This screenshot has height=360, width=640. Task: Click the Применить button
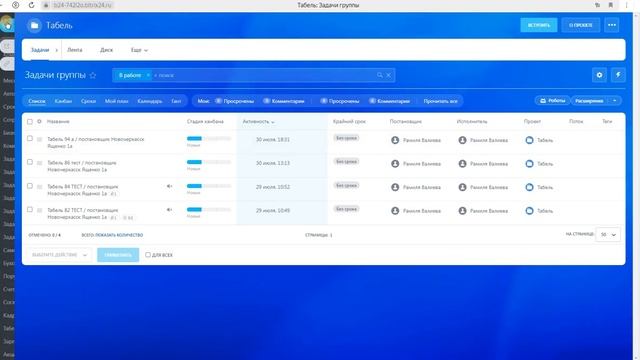pos(118,255)
